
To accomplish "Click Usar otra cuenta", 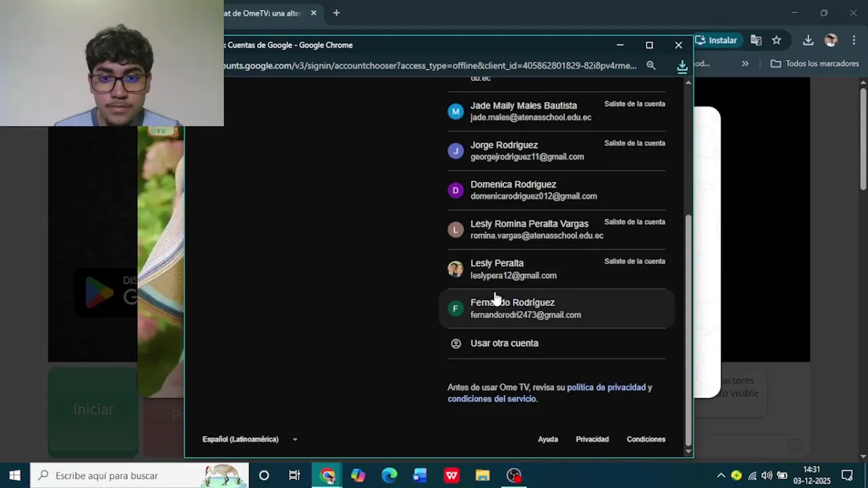I will tap(556, 343).
